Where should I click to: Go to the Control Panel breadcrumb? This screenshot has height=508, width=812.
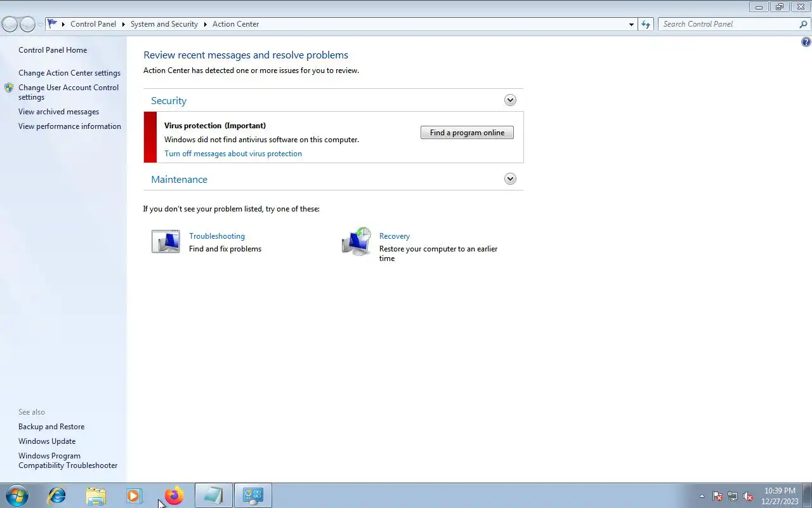point(93,24)
